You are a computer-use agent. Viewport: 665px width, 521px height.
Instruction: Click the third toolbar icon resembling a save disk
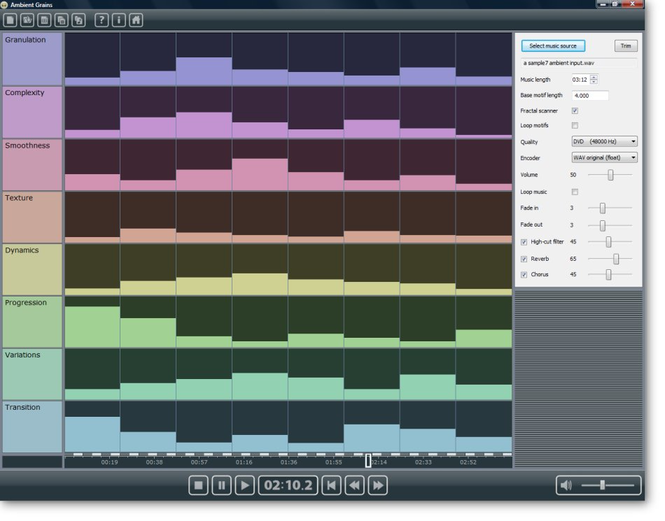pos(44,20)
